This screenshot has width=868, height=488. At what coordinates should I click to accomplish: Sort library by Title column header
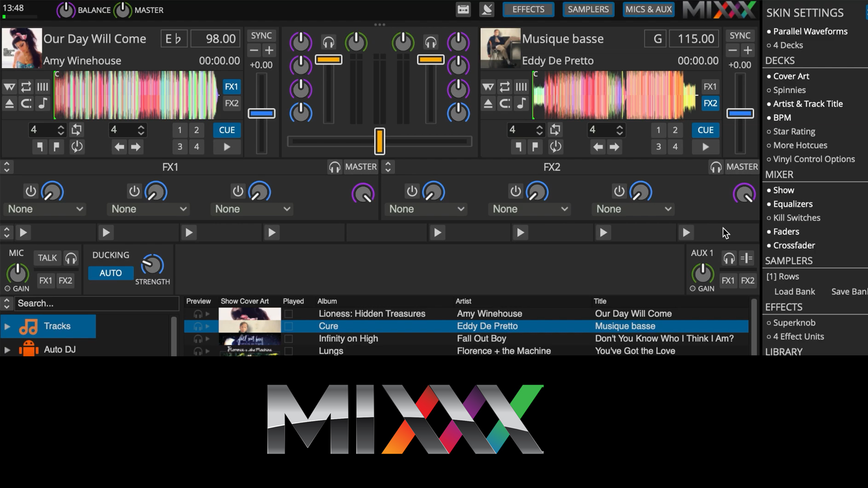600,301
